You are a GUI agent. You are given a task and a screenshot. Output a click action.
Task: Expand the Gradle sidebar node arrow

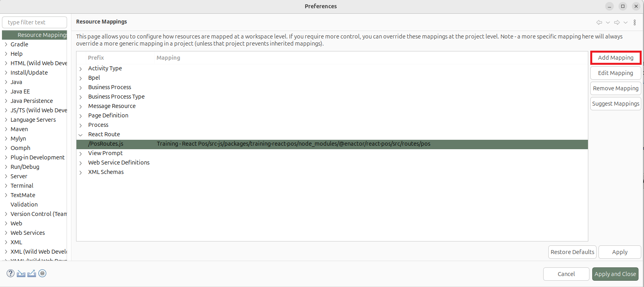point(6,44)
